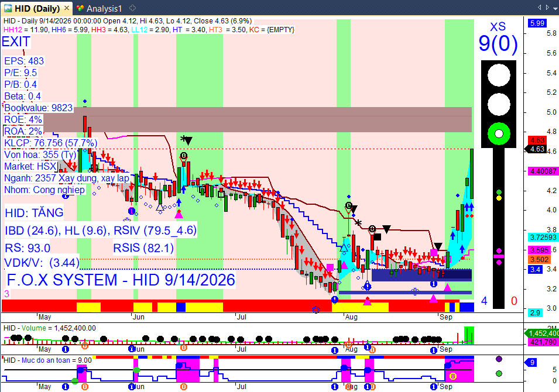Click the 'RSIS (82.1)' value
Screen dimensions: 559x392
[143, 248]
